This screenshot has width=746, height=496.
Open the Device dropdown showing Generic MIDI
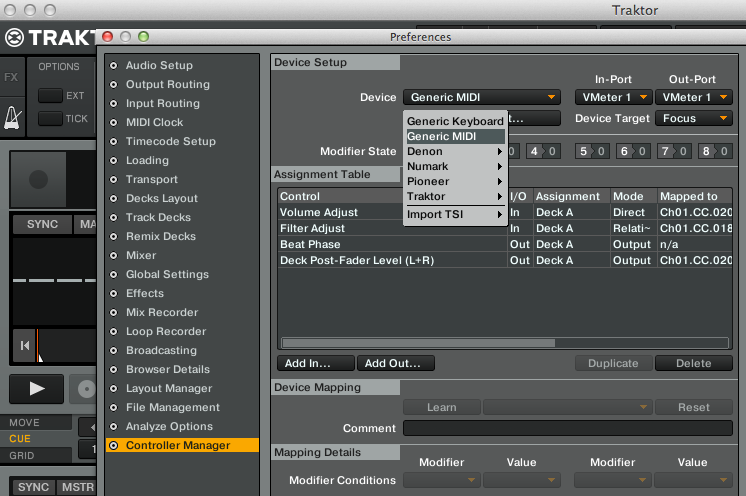pos(481,97)
